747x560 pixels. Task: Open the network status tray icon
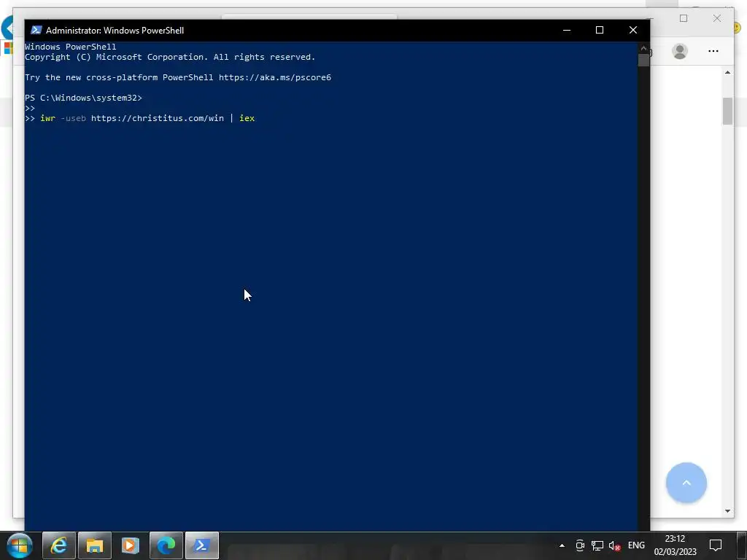coord(597,545)
